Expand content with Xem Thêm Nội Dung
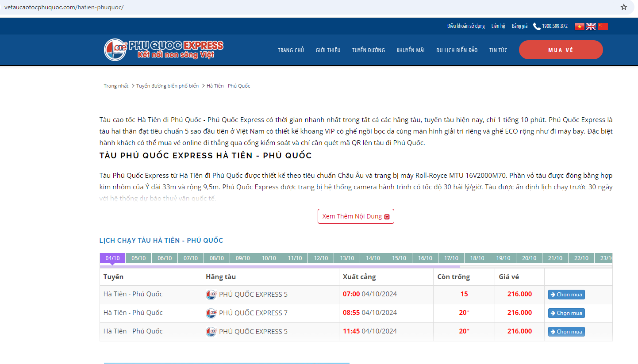This screenshot has width=638, height=364. point(356,216)
